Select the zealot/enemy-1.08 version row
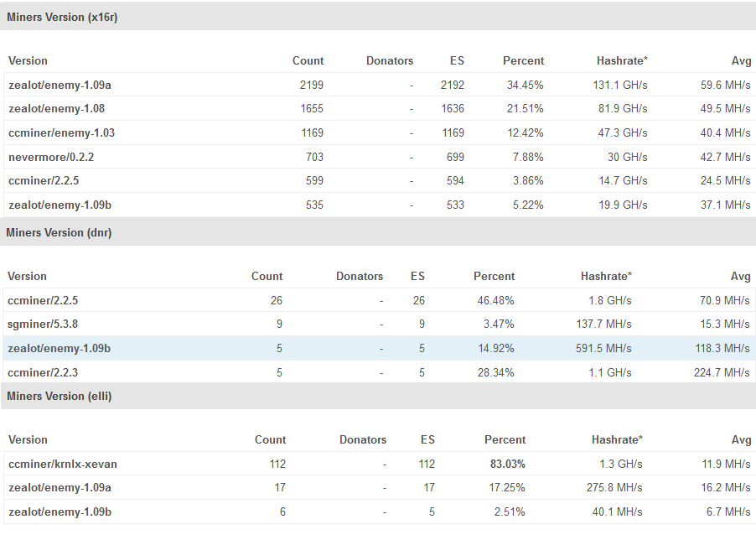The image size is (756, 540). (56, 109)
